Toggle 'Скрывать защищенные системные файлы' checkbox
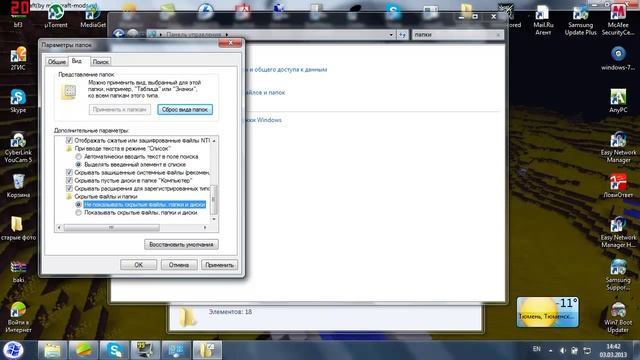640x360 pixels. tap(69, 172)
